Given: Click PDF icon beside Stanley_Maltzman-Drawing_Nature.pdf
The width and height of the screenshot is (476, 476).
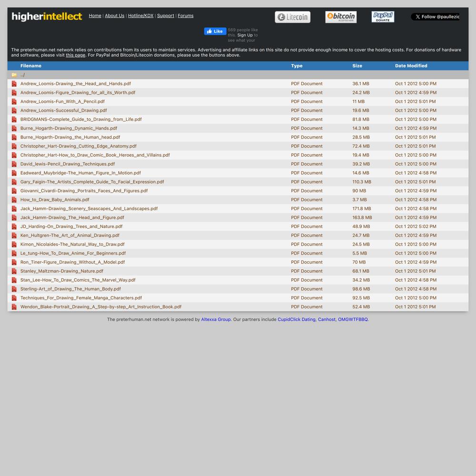Looking at the screenshot, I should coord(14,271).
